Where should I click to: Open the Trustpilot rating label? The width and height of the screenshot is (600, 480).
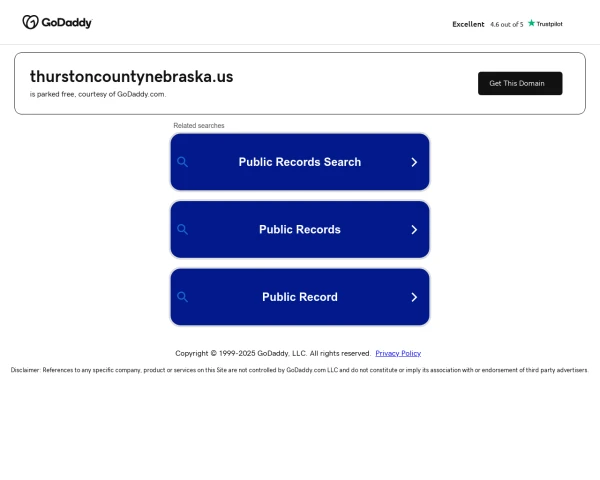549,24
